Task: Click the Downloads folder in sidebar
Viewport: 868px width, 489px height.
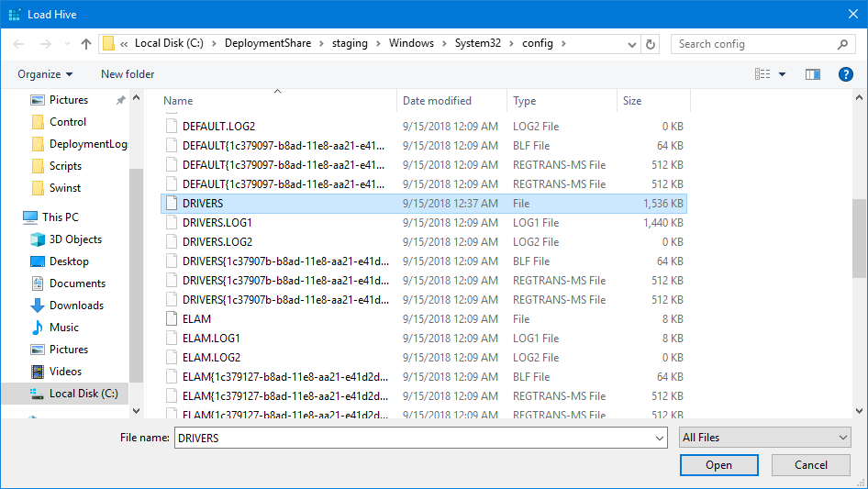Action: (76, 306)
